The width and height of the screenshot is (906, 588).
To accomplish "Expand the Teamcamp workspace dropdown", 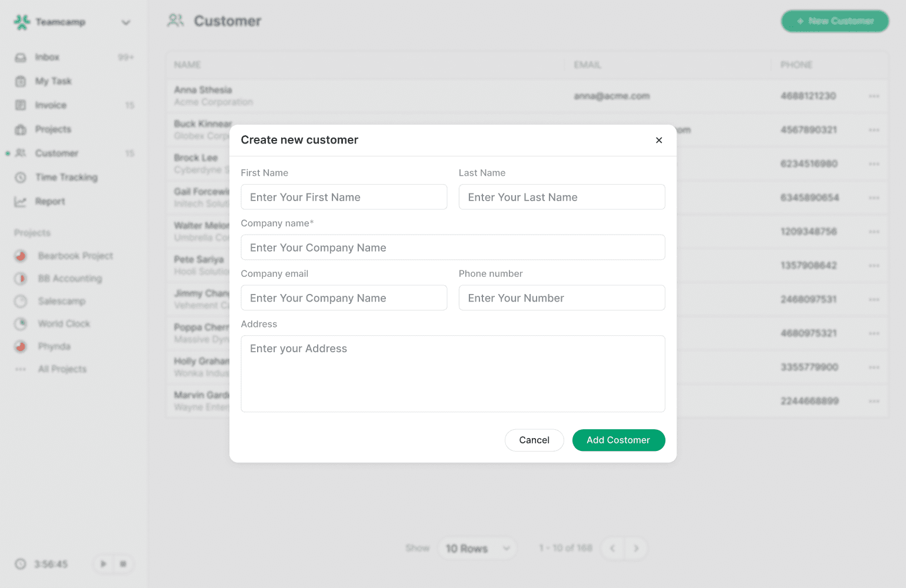I will tap(125, 22).
